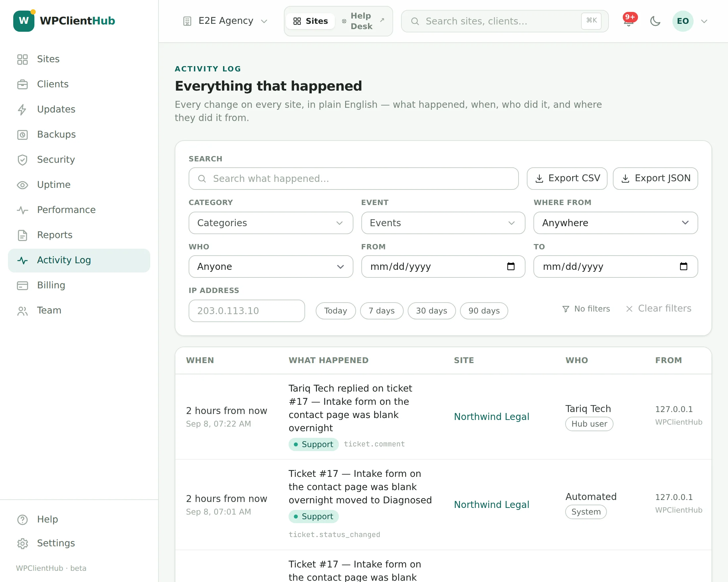Viewport: 728px width, 582px height.
Task: Click the WHEN column header
Action: (x=200, y=360)
